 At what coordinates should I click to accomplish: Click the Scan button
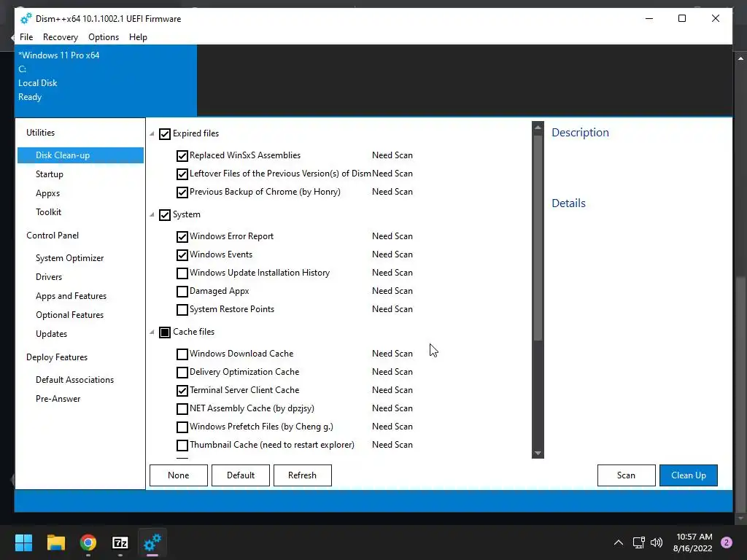(627, 475)
